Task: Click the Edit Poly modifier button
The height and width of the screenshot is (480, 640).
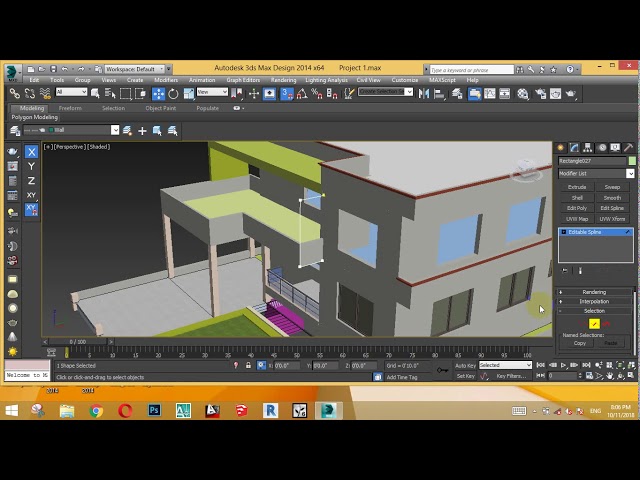Action: [577, 208]
